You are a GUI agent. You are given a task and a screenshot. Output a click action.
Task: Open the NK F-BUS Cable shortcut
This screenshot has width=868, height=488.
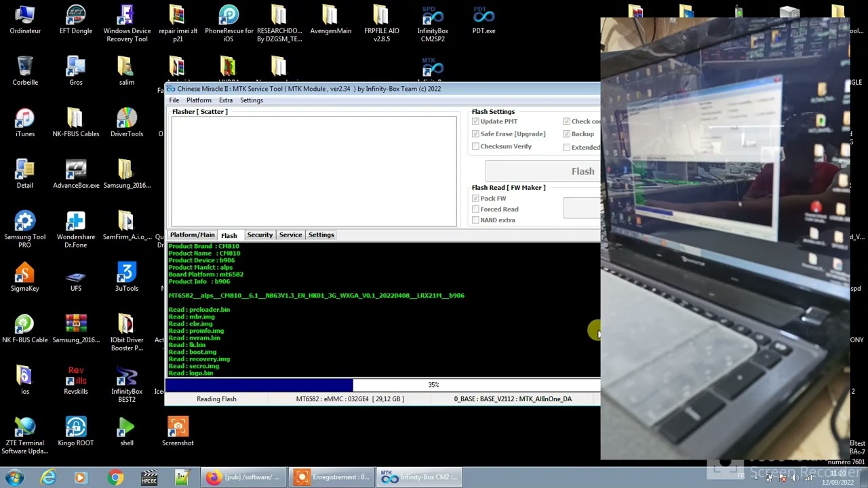pos(25,329)
